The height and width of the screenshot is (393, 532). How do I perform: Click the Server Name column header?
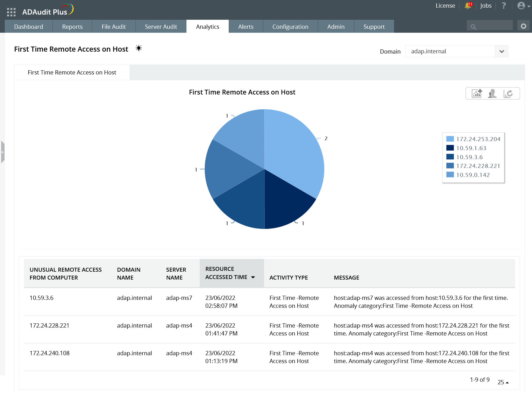(x=176, y=274)
